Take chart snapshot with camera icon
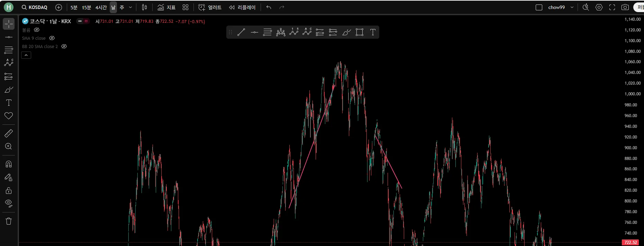Screen dimensions: 644x246 pos(625,7)
